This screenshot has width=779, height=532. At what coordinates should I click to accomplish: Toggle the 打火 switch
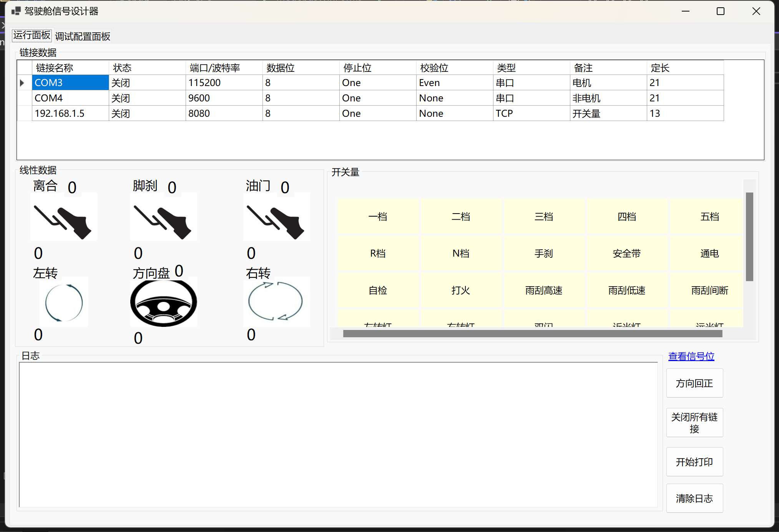tap(461, 290)
